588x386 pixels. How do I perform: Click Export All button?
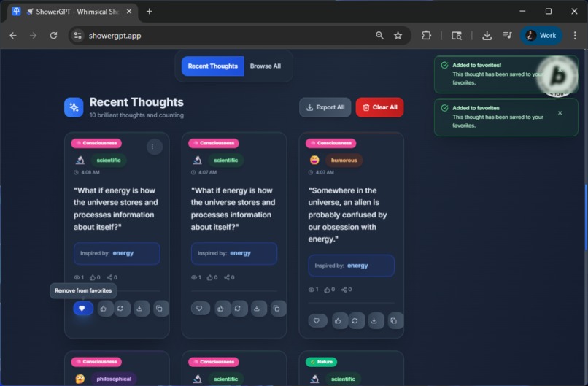(325, 107)
